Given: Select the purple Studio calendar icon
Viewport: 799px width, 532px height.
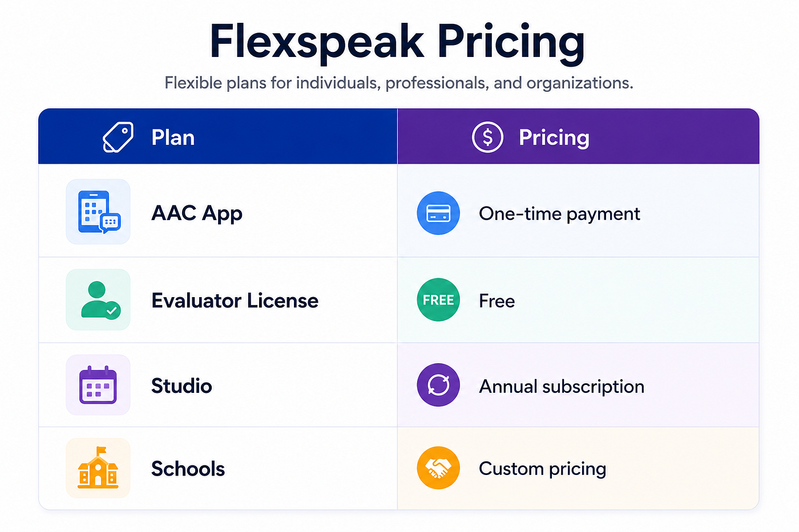Looking at the screenshot, I should pyautogui.click(x=98, y=385).
